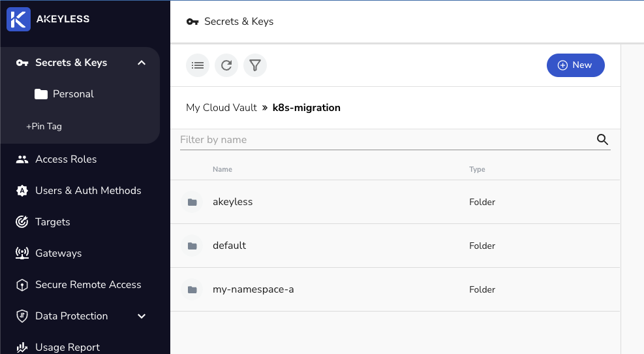
Task: Click the New button
Action: pyautogui.click(x=575, y=65)
